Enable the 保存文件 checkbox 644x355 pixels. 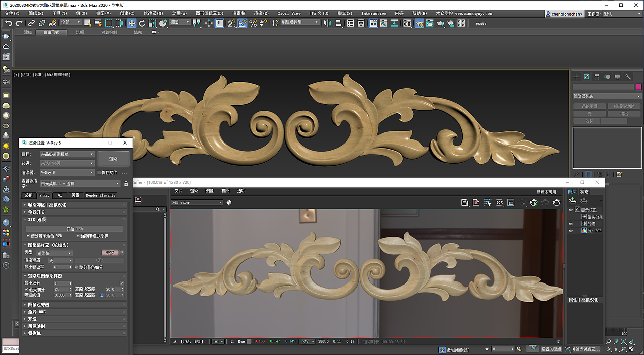pyautogui.click(x=99, y=172)
